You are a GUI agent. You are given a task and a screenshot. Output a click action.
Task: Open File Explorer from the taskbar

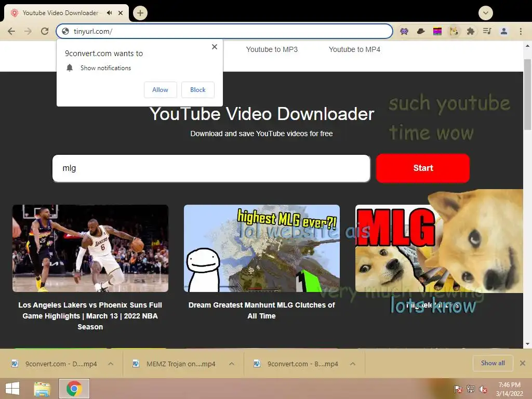pos(42,389)
